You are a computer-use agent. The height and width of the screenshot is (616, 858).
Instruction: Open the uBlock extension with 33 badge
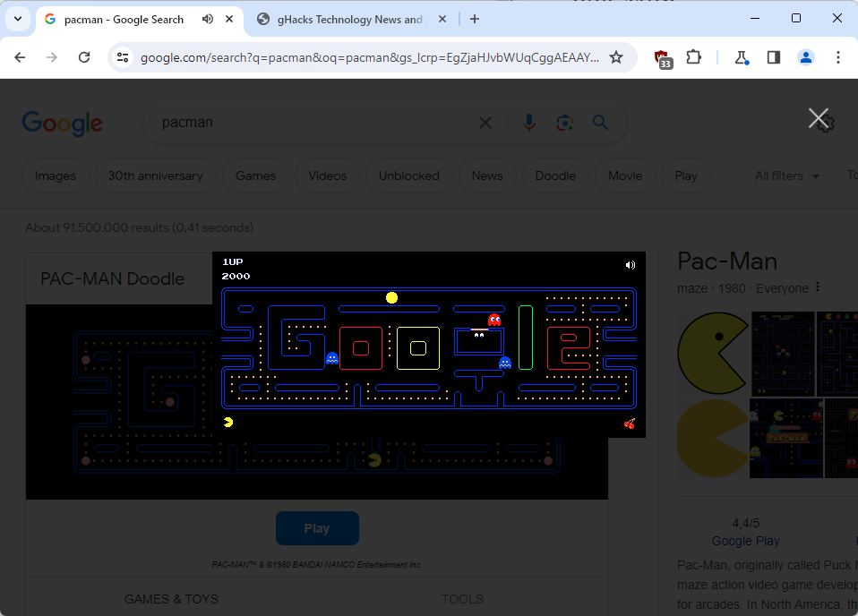pos(663,58)
